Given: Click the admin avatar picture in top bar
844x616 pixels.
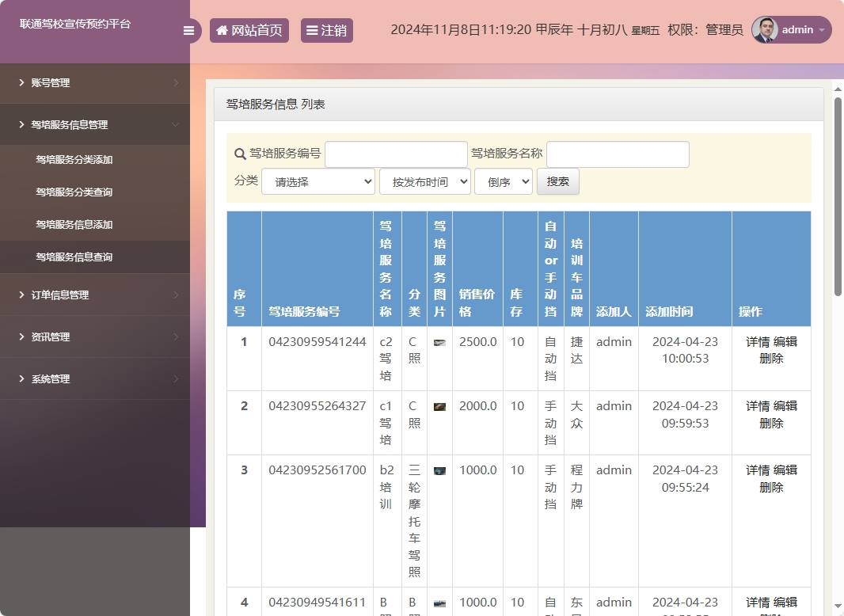Looking at the screenshot, I should pyautogui.click(x=765, y=30).
